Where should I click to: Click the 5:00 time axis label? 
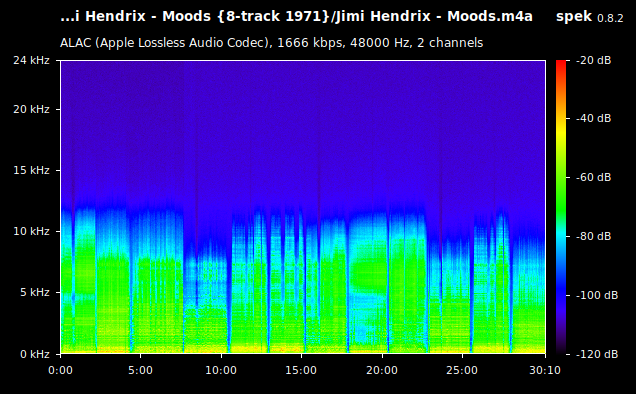point(140,370)
